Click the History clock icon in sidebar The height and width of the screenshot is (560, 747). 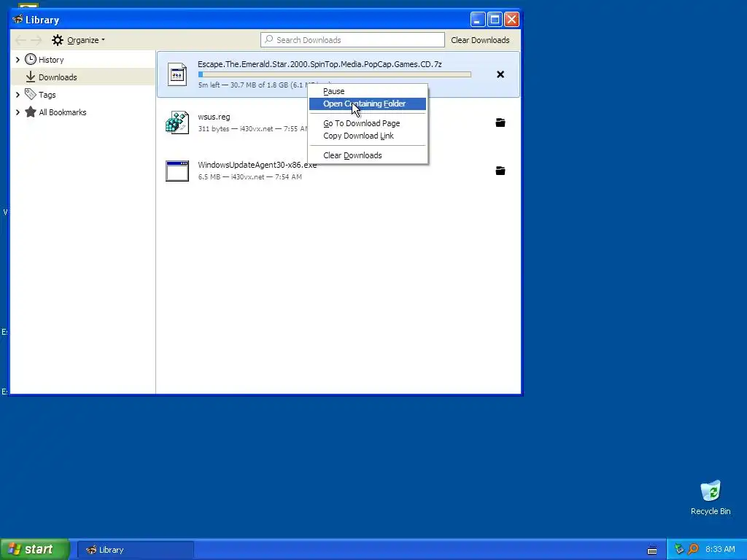click(x=31, y=59)
